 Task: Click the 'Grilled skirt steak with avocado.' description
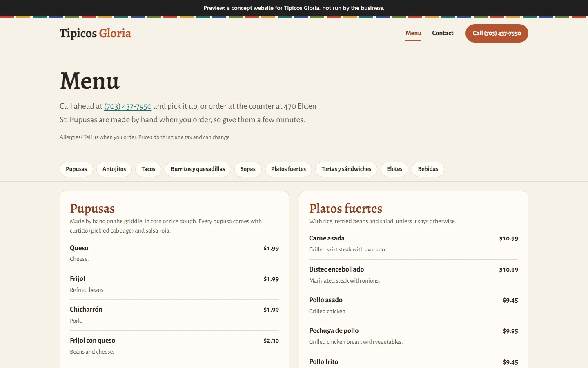pos(347,249)
